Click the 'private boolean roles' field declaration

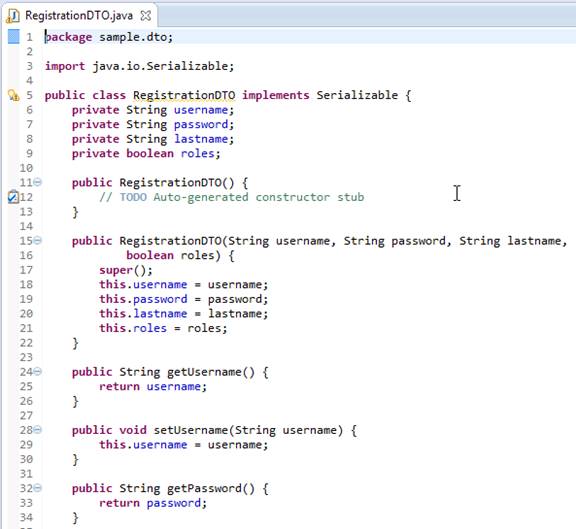pos(146,154)
